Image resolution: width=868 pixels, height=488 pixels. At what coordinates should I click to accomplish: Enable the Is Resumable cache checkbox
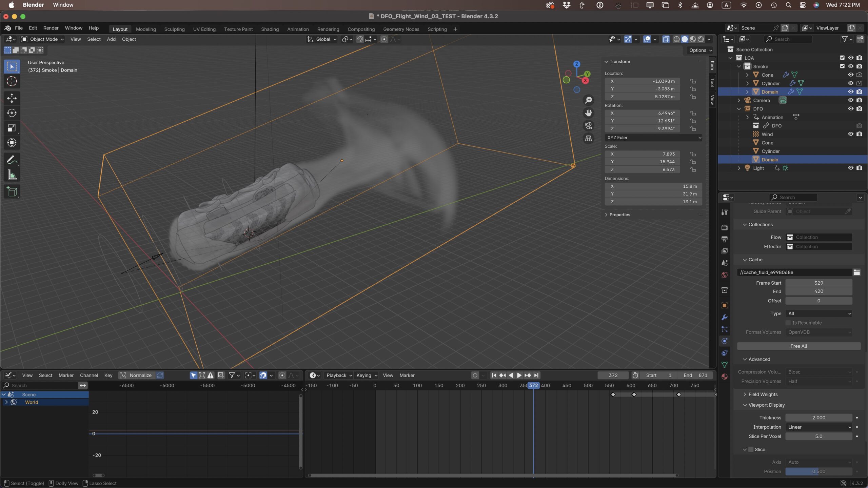click(788, 323)
